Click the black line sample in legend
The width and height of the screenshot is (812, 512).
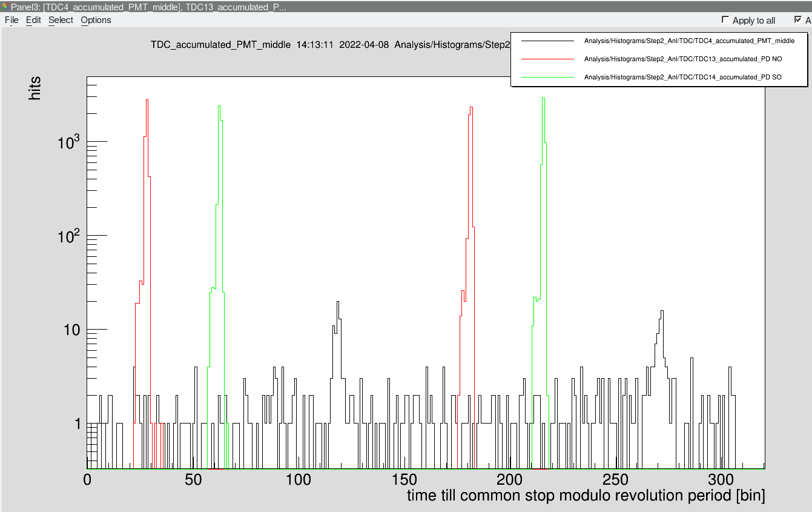pos(547,41)
